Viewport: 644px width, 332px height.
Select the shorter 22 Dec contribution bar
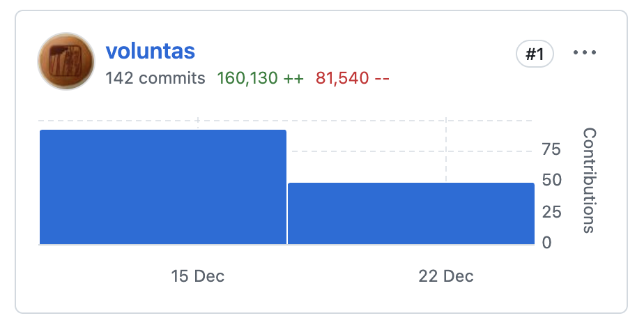(x=411, y=213)
